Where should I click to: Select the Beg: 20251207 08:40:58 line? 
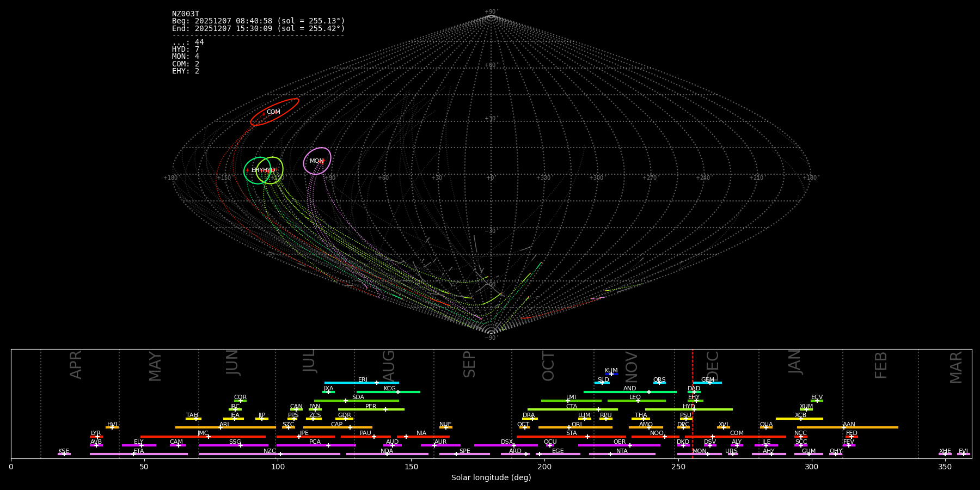(259, 21)
